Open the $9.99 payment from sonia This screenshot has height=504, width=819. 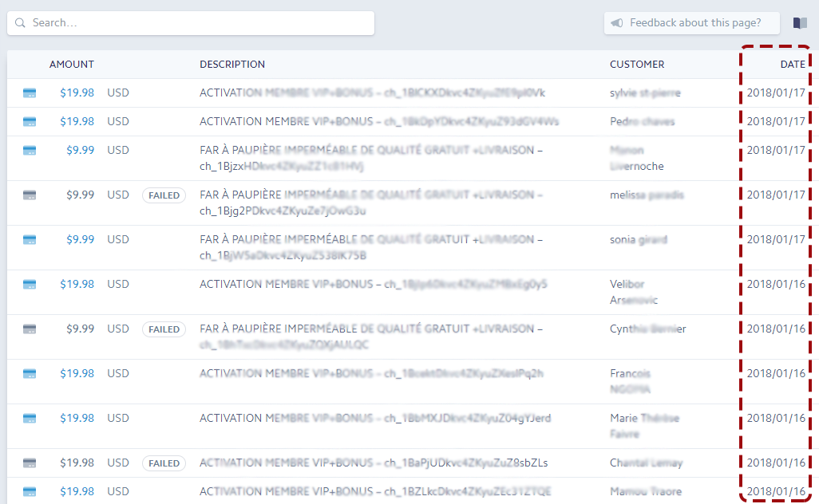80,239
